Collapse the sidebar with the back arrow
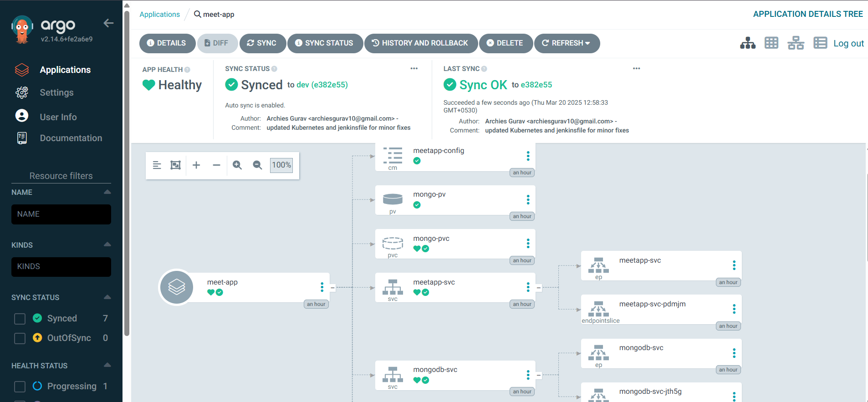868x402 pixels. point(108,23)
